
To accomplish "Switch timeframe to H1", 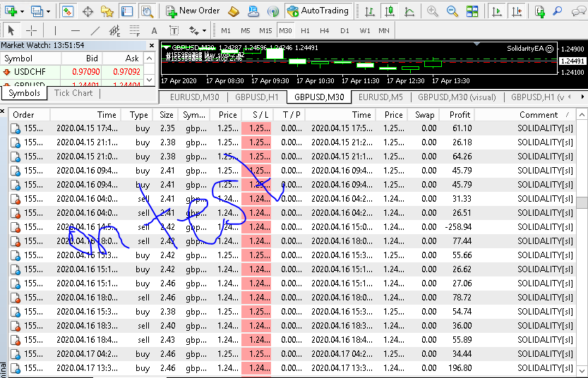I will (305, 31).
